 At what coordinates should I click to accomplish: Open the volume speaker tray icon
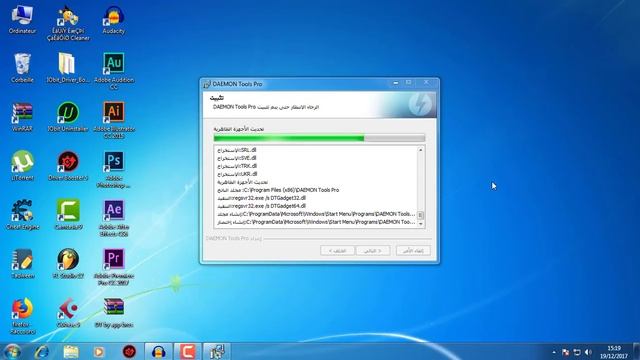pos(588,352)
